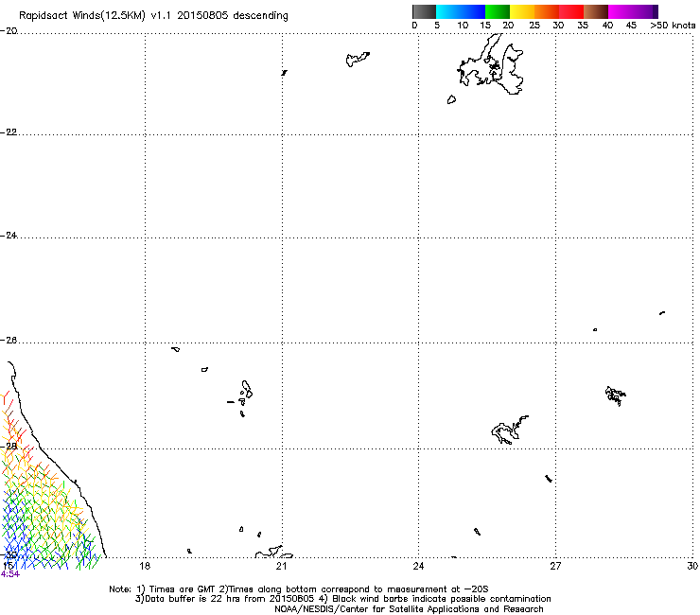This screenshot has height=615, width=700.
Task: Click the green 15-20 knots legend segment
Action: pyautogui.click(x=498, y=11)
